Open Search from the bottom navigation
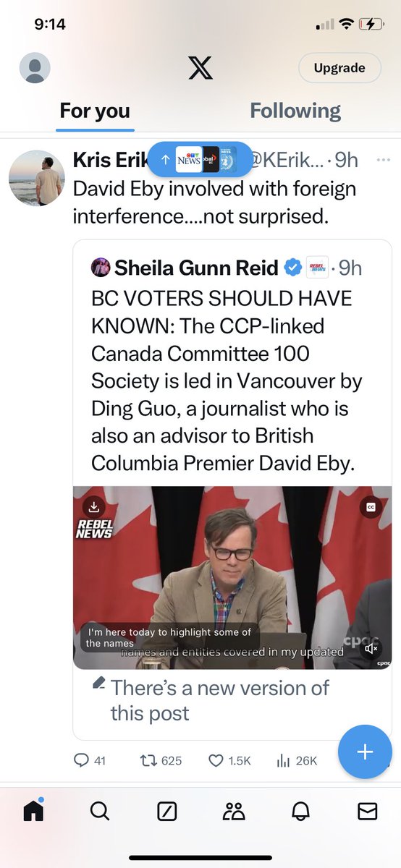This screenshot has height=868, width=401. 100,812
